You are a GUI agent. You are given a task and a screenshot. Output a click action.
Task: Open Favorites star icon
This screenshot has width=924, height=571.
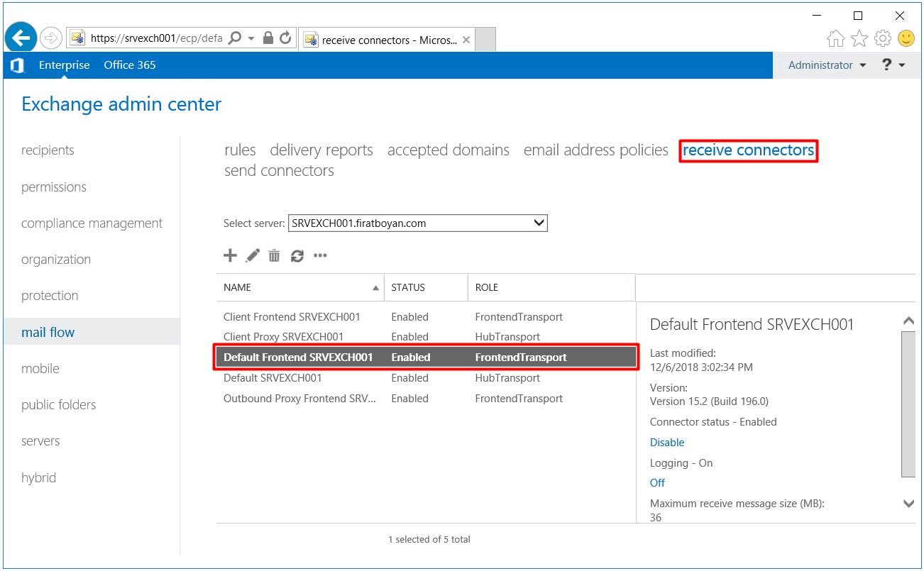coord(859,38)
